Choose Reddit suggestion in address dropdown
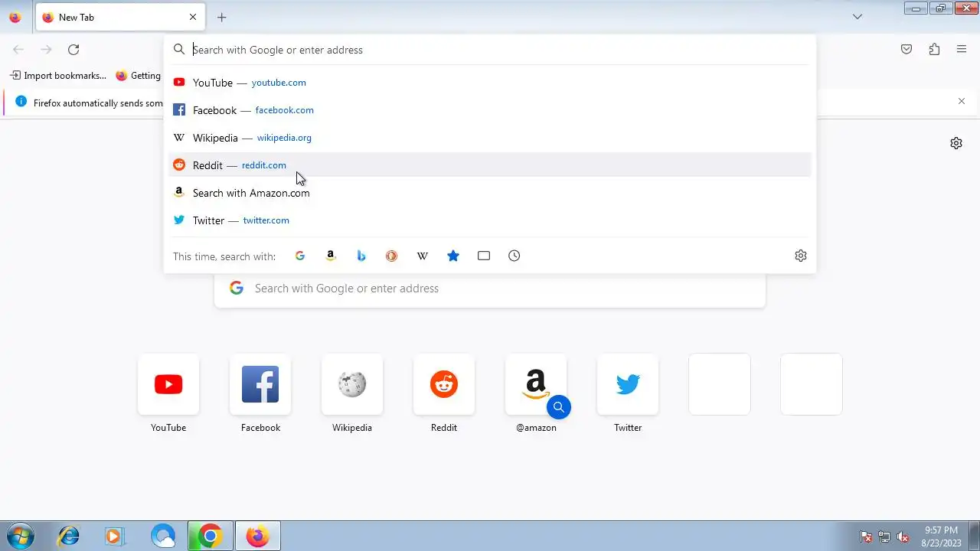980x551 pixels. [x=490, y=165]
